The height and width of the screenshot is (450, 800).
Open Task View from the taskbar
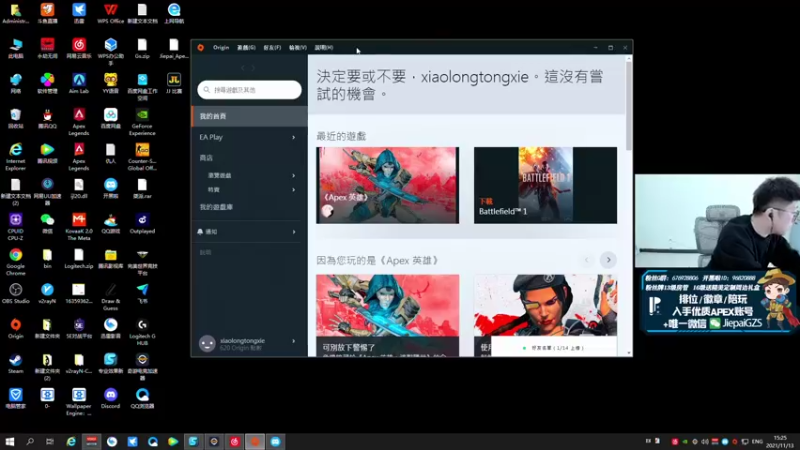click(x=49, y=441)
